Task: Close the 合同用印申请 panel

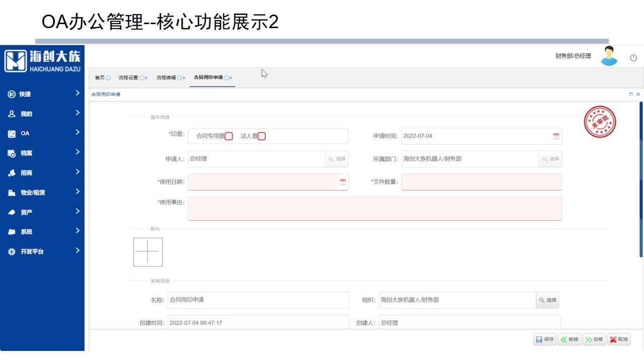Action: pos(638,94)
